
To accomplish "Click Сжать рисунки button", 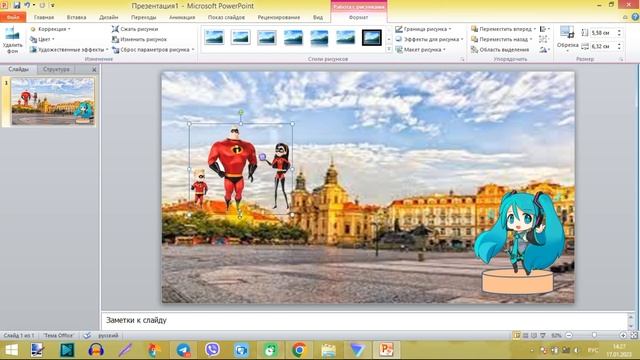I will click(135, 29).
